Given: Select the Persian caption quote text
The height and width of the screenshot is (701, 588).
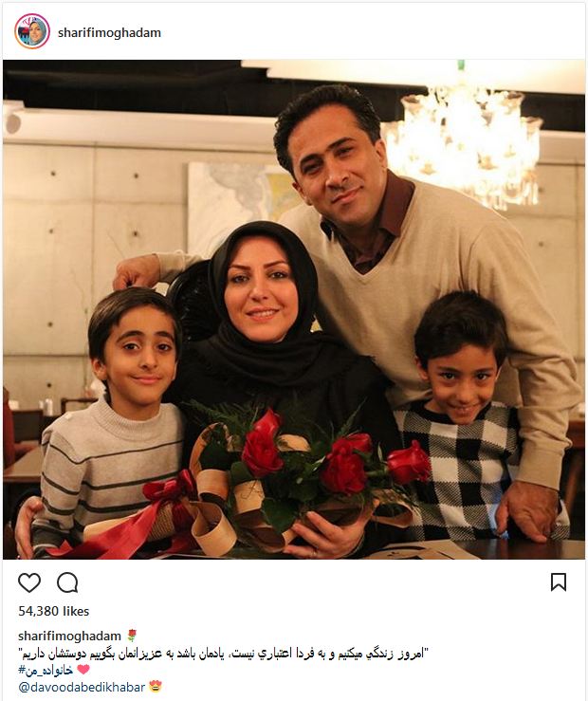Looking at the screenshot, I should point(224,654).
